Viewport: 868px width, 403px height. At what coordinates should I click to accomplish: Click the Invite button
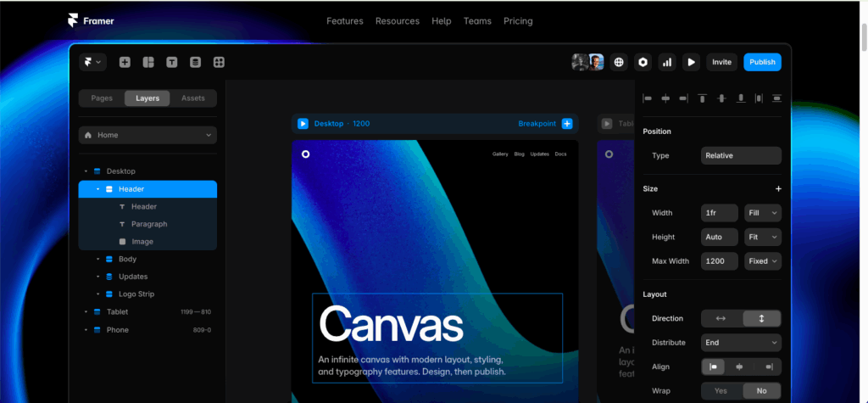[721, 62]
